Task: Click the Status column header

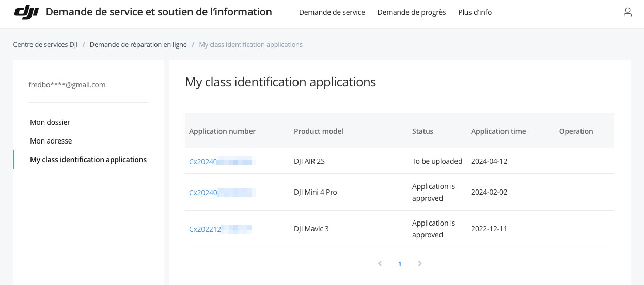Action: (422, 131)
